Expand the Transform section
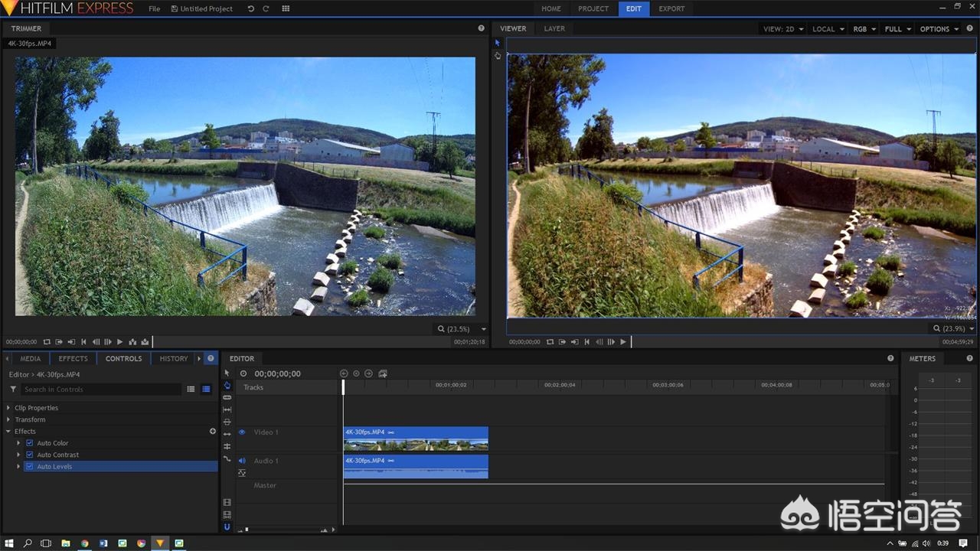This screenshot has height=551, width=980. click(x=8, y=419)
